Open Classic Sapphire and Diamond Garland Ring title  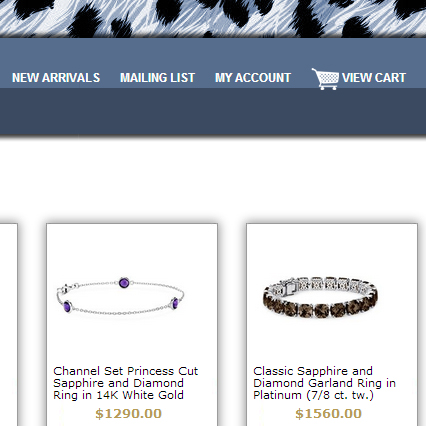click(324, 383)
